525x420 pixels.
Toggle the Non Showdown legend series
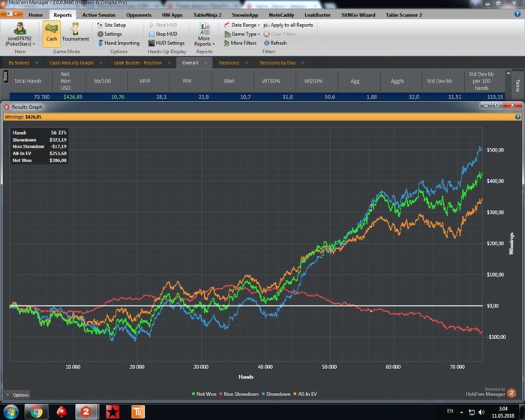pyautogui.click(x=238, y=394)
